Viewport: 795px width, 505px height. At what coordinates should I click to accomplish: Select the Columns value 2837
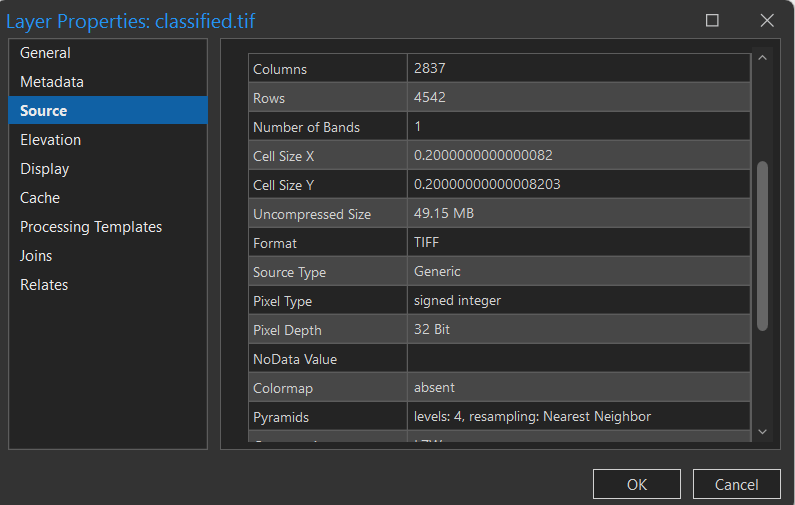(x=430, y=69)
